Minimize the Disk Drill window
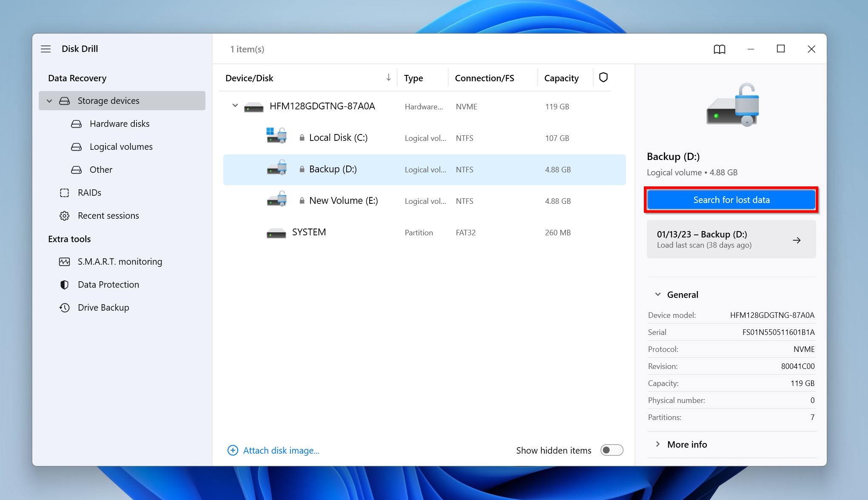 pyautogui.click(x=751, y=49)
